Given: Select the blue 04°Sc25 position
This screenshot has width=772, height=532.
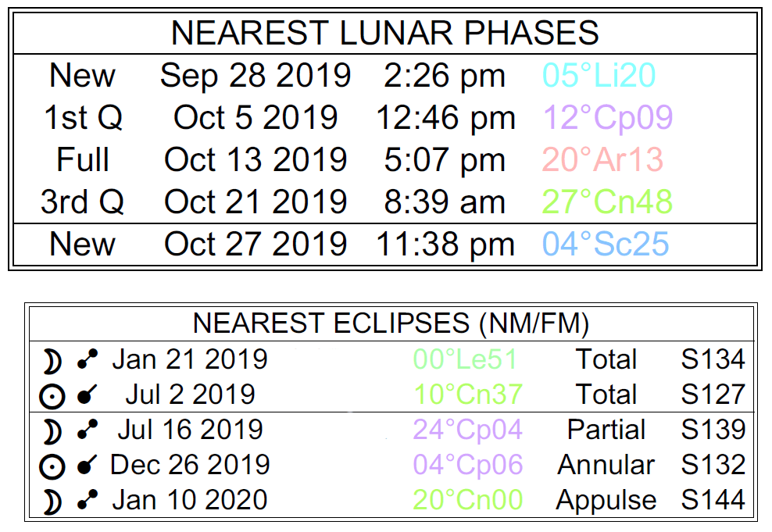Looking at the screenshot, I should coord(606,244).
